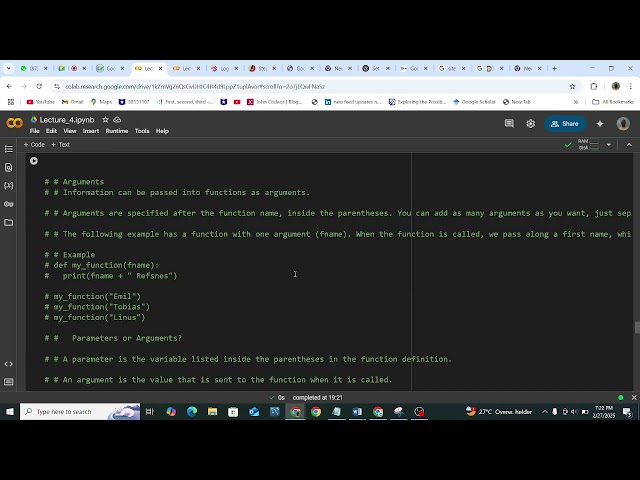
Task: Reload the current page
Action: (x=39, y=86)
